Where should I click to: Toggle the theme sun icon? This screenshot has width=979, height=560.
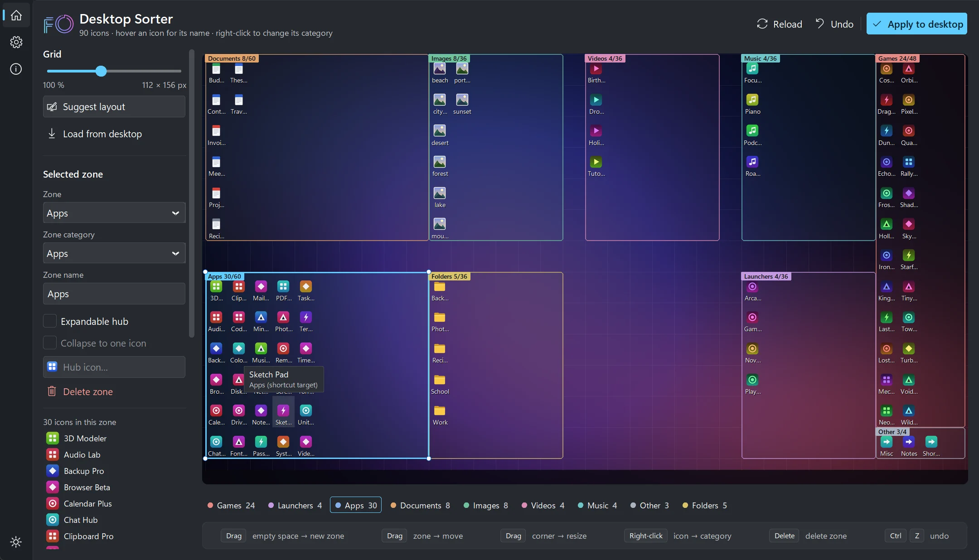(16, 542)
